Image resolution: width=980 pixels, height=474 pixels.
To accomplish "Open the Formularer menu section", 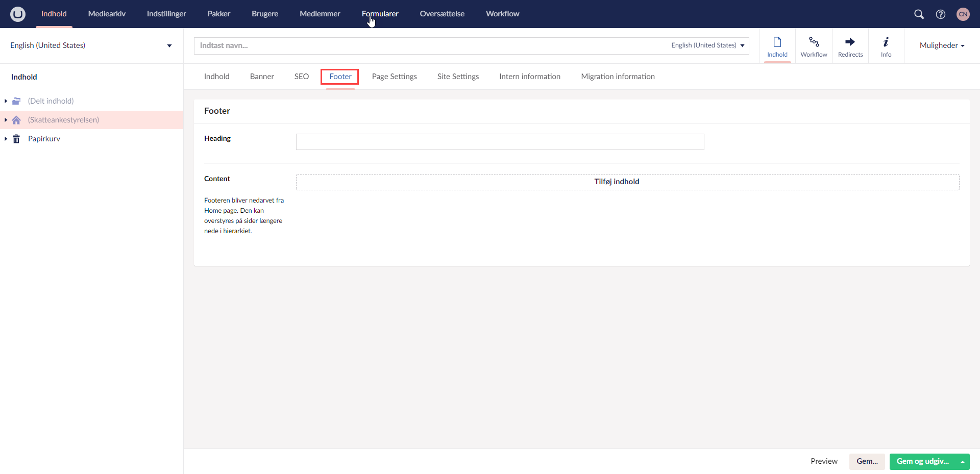I will tap(380, 14).
